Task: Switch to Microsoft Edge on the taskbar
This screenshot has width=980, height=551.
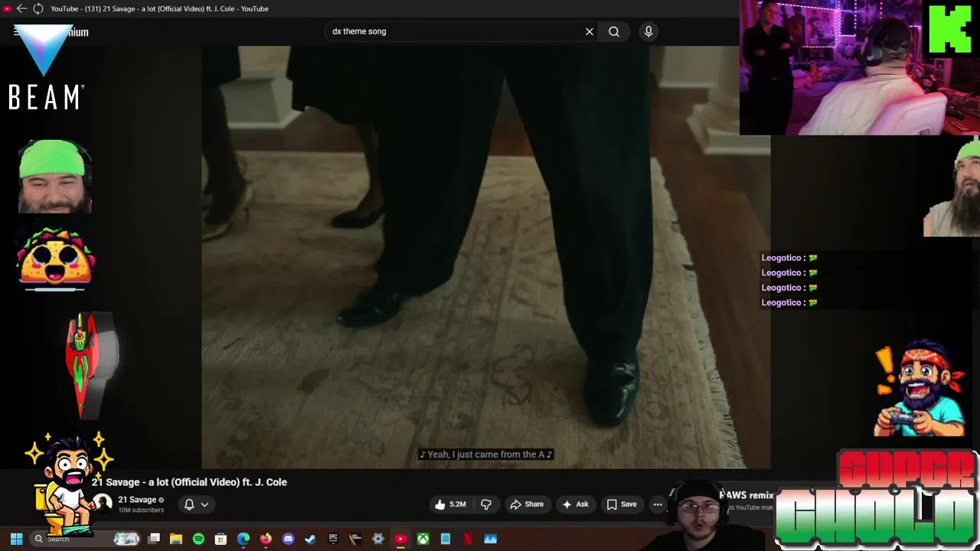Action: pyautogui.click(x=243, y=539)
